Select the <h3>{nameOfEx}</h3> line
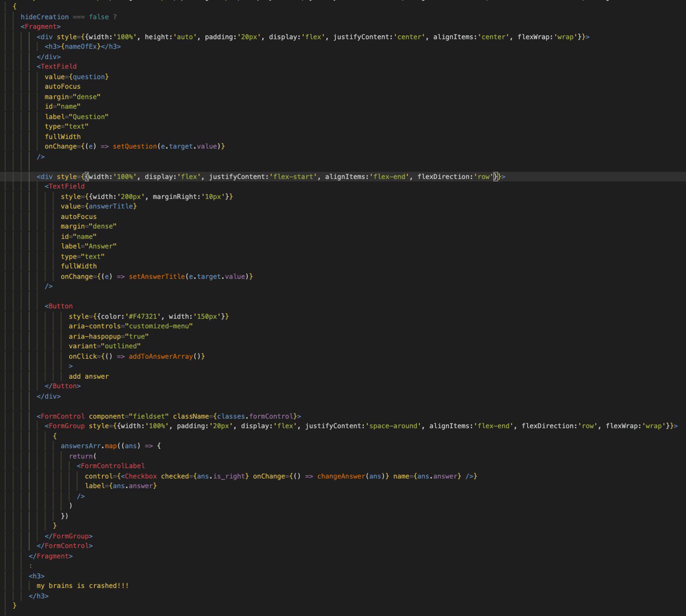 [x=83, y=47]
